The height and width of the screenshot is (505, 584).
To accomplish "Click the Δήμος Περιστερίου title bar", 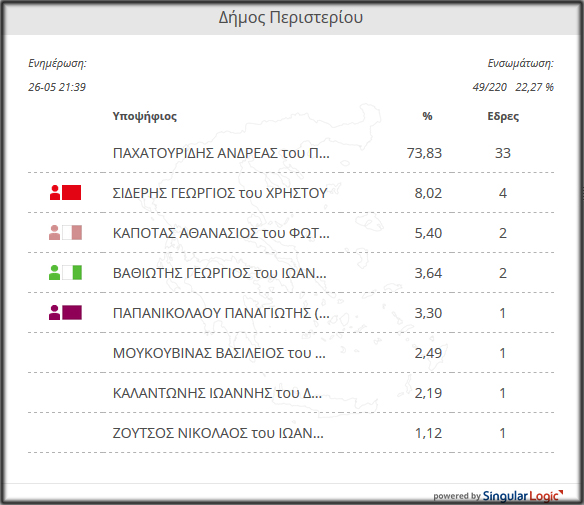I will pyautogui.click(x=291, y=18).
